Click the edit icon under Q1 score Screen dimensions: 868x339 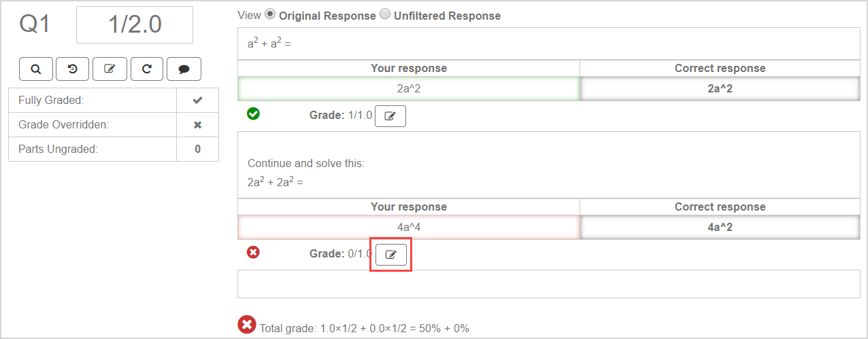coord(110,69)
